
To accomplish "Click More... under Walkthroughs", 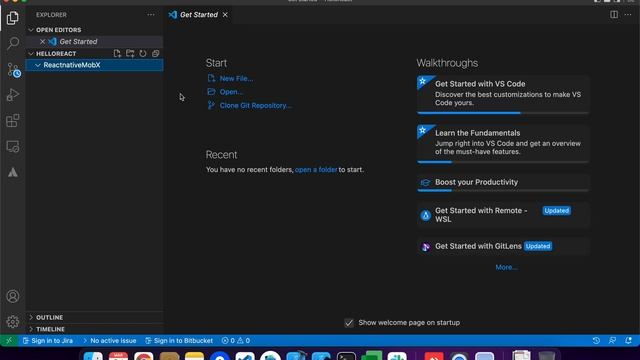I will (x=506, y=267).
